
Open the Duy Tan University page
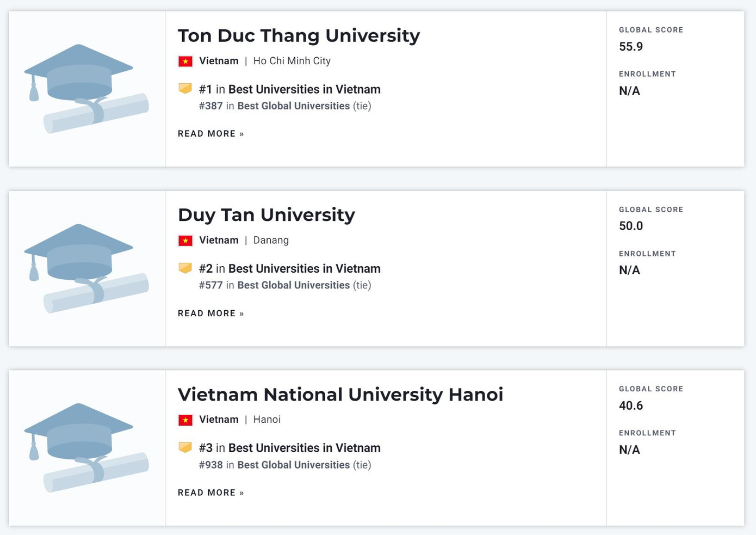[266, 214]
